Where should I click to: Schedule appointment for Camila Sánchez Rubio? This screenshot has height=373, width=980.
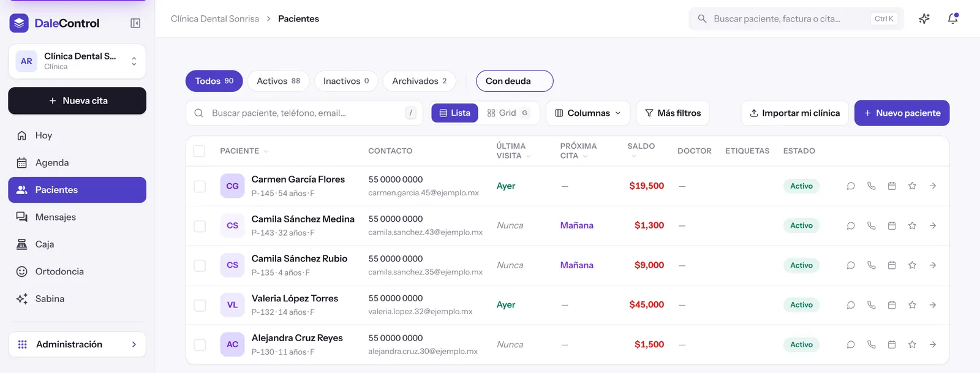(x=892, y=265)
